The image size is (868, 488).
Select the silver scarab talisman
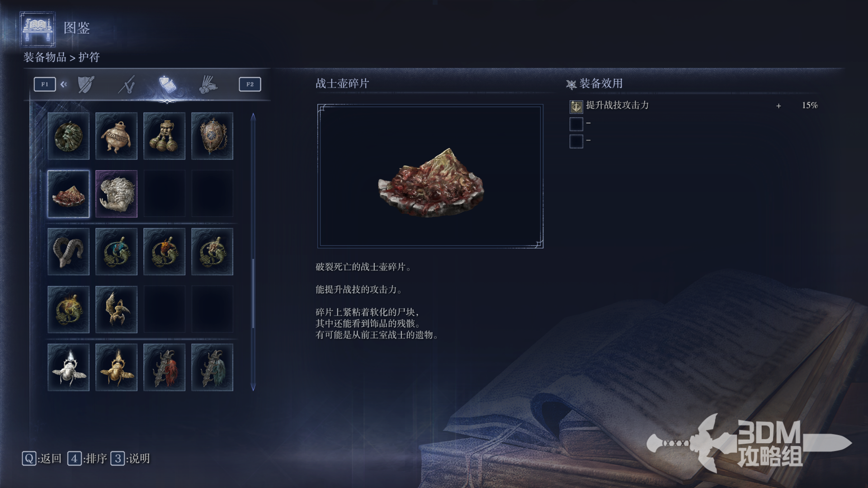(x=68, y=367)
